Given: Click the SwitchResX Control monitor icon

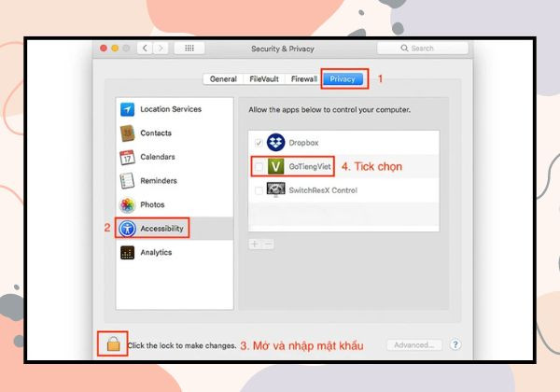Looking at the screenshot, I should pyautogui.click(x=275, y=189).
